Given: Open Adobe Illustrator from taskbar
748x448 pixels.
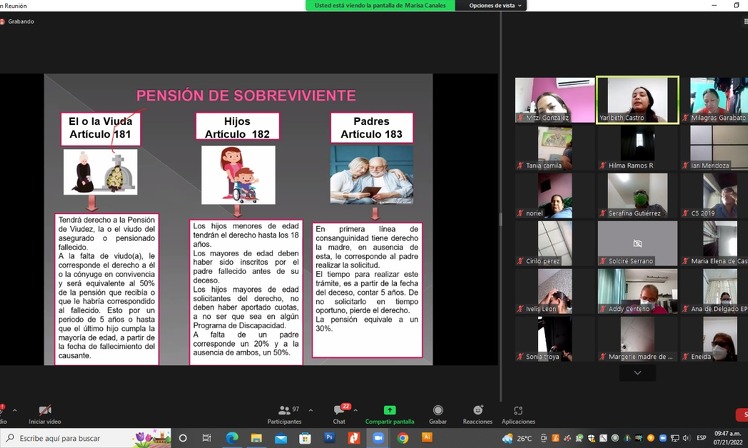Looking at the screenshot, I should [427, 437].
